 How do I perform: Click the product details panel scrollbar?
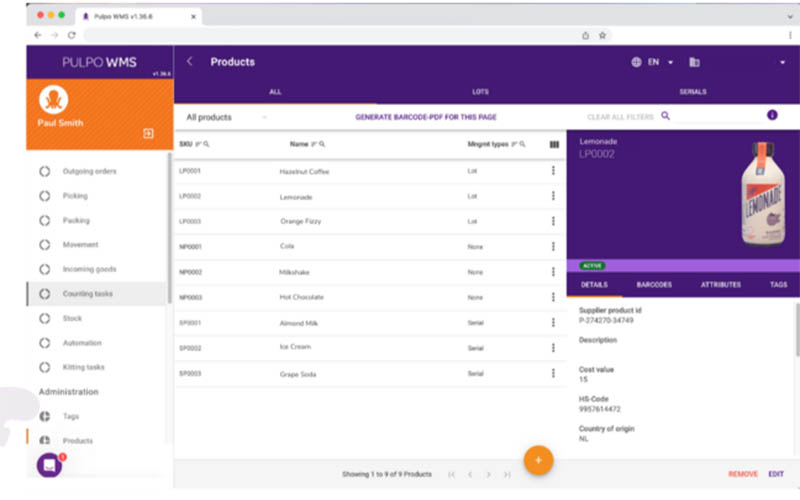(x=797, y=330)
